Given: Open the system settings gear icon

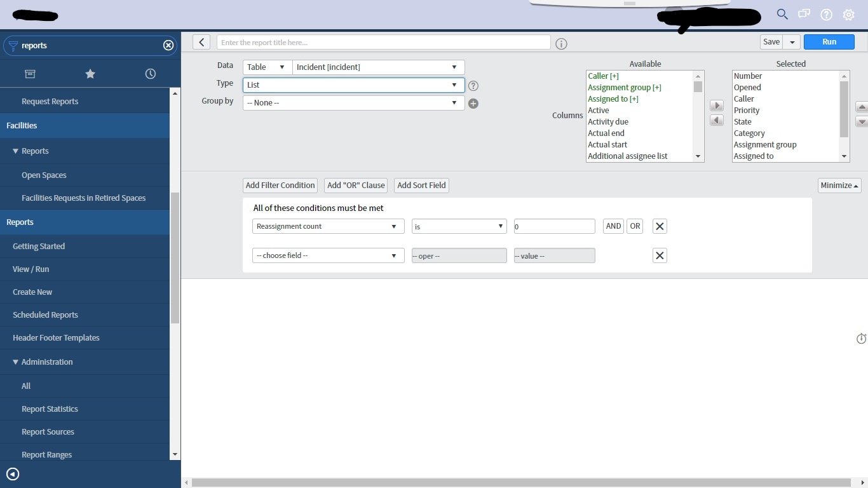Looking at the screenshot, I should pyautogui.click(x=848, y=14).
